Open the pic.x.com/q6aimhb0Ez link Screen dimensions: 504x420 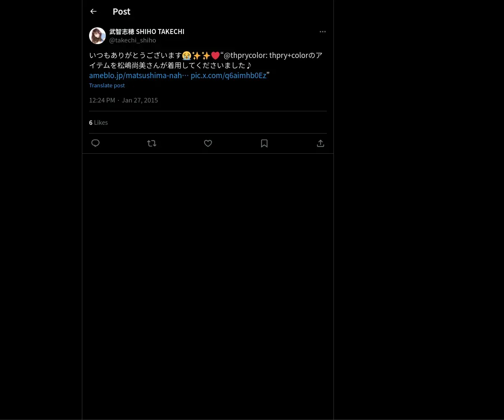pos(228,75)
